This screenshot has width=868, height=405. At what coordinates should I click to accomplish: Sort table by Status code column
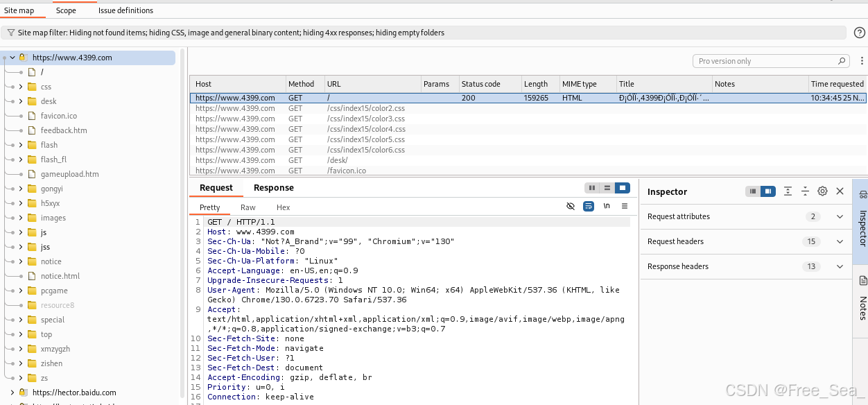(x=489, y=84)
